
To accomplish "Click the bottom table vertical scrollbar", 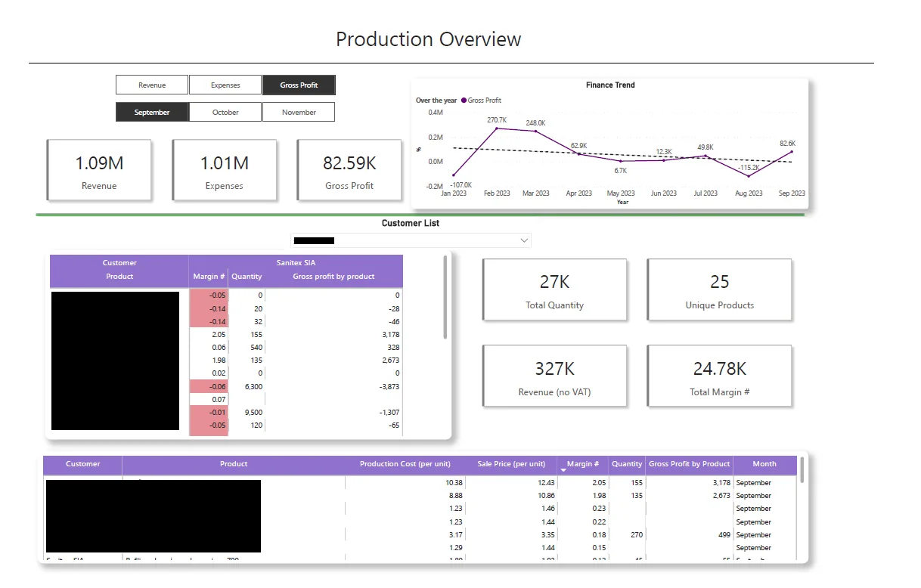I will click(x=802, y=469).
